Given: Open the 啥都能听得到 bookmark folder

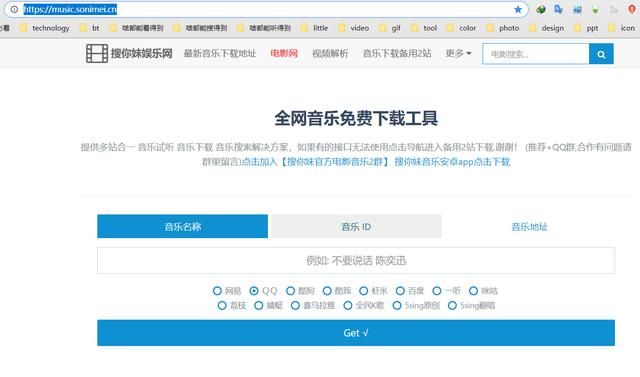Looking at the screenshot, I should point(264,28).
